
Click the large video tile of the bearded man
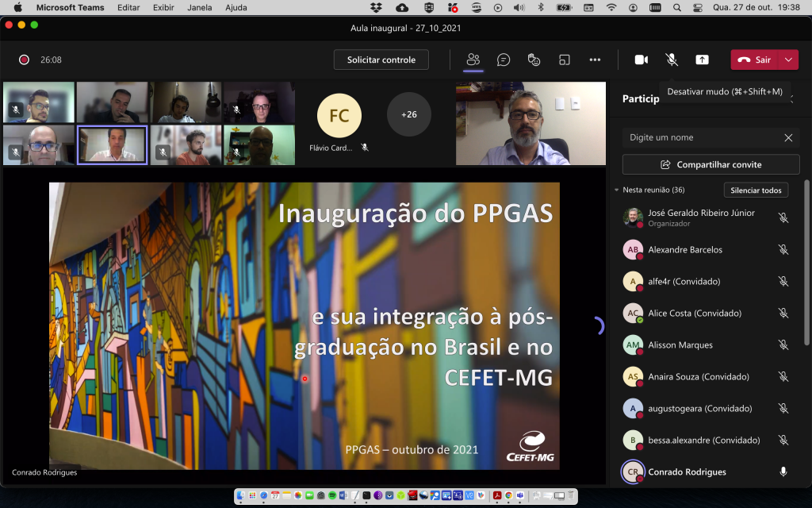pos(530,123)
